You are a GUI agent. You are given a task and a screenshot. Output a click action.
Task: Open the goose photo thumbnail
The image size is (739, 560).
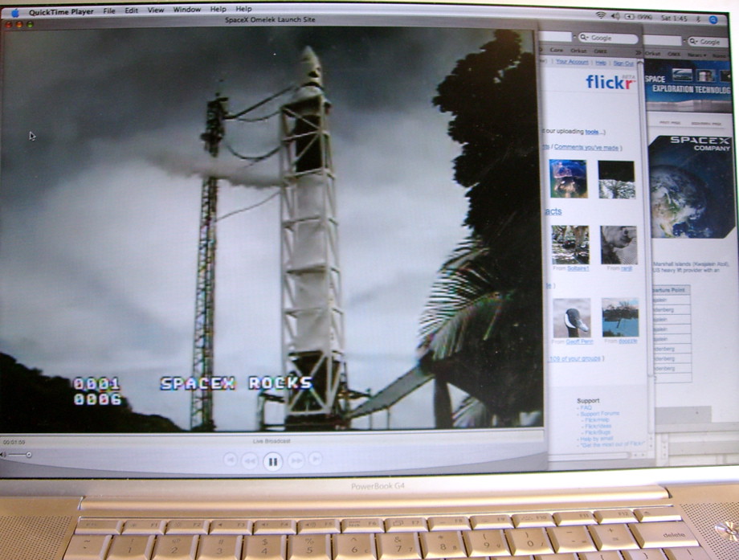pos(572,317)
